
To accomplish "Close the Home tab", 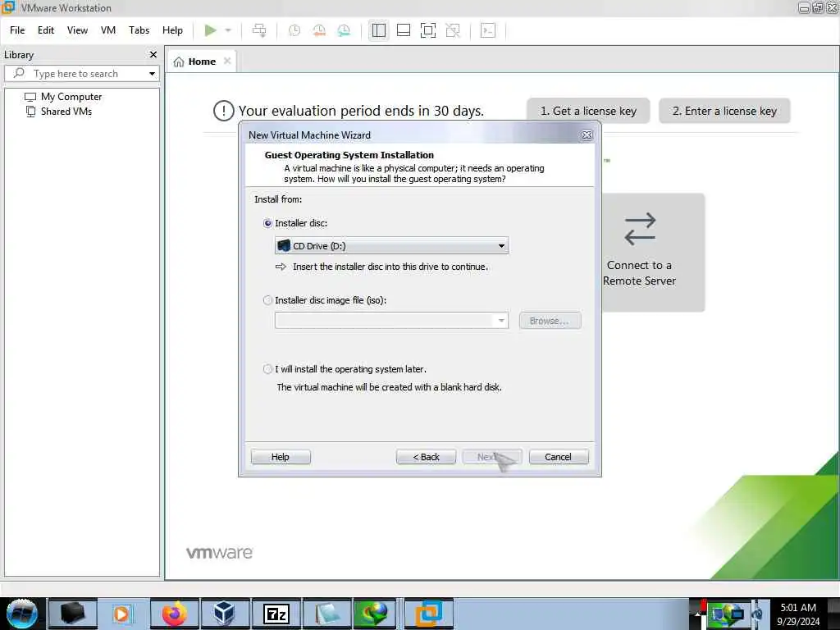I will pyautogui.click(x=227, y=61).
